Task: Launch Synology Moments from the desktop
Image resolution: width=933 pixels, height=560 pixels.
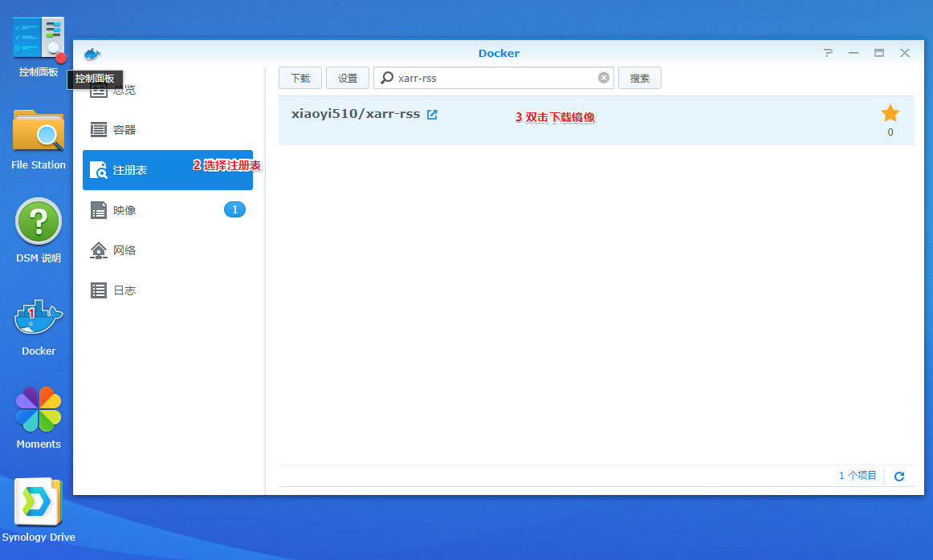Action: pos(38,410)
